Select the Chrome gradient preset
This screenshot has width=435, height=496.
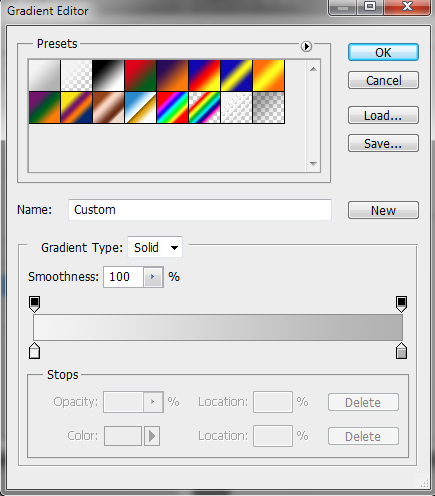click(140, 108)
